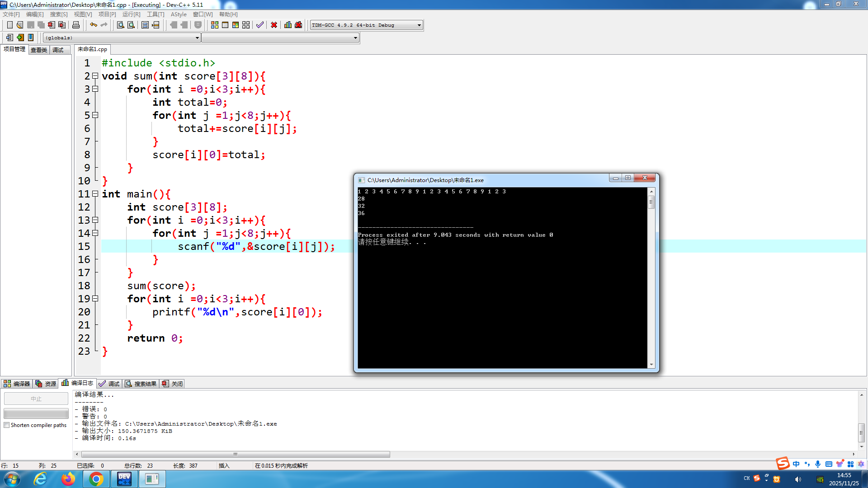The width and height of the screenshot is (868, 488).
Task: Click the syntax check checkmark icon
Action: click(259, 25)
